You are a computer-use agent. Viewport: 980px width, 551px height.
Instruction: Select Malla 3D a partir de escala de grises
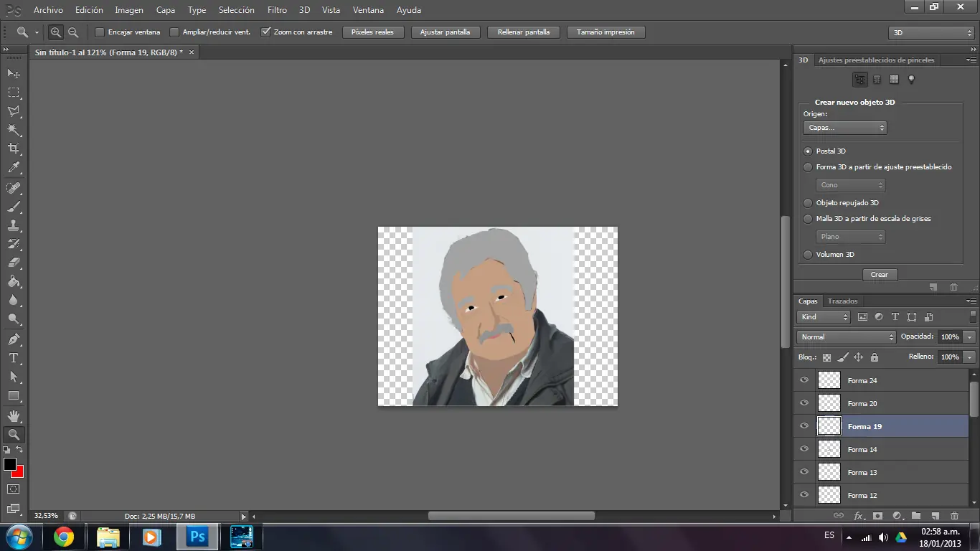pyautogui.click(x=808, y=219)
